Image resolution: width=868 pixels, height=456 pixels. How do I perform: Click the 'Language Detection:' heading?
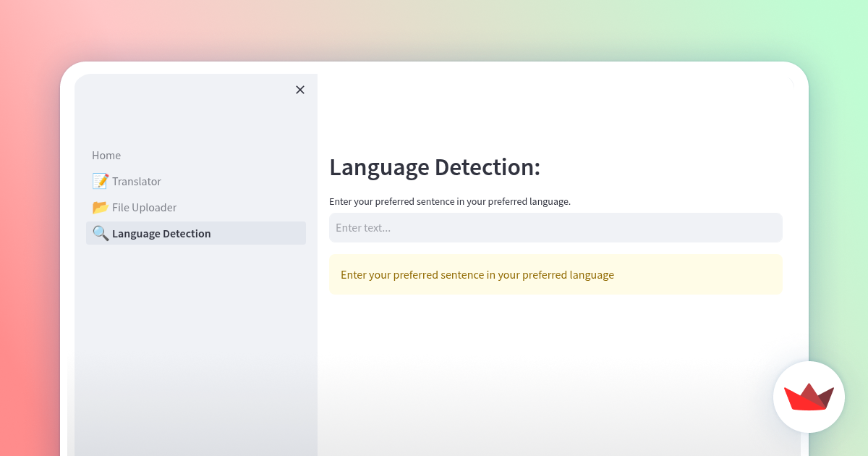(x=435, y=167)
